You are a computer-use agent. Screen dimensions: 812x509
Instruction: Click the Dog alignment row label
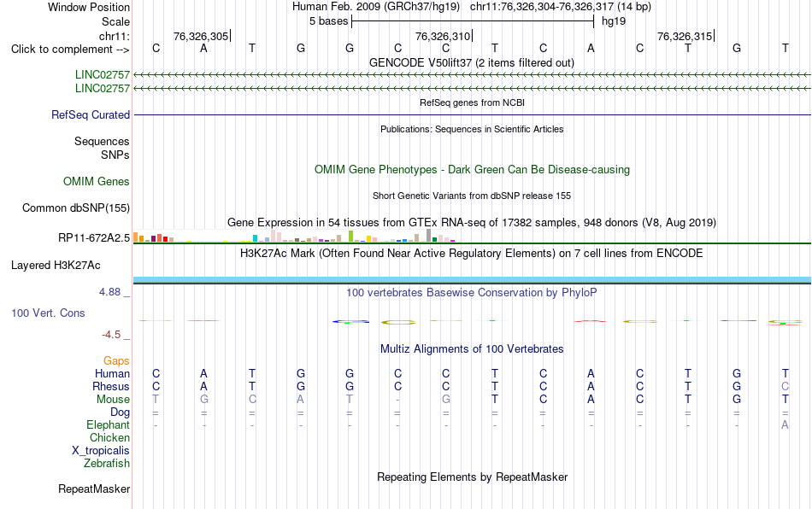(121, 412)
